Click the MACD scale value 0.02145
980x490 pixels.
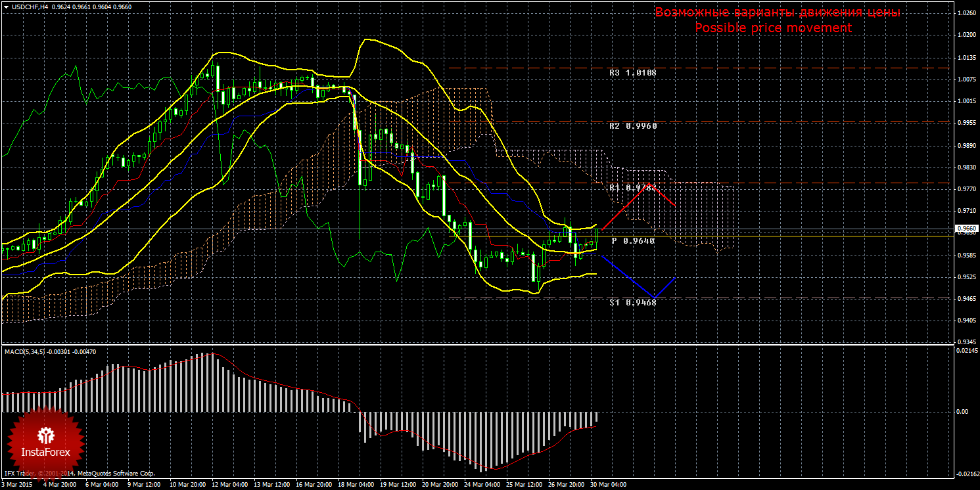point(966,352)
